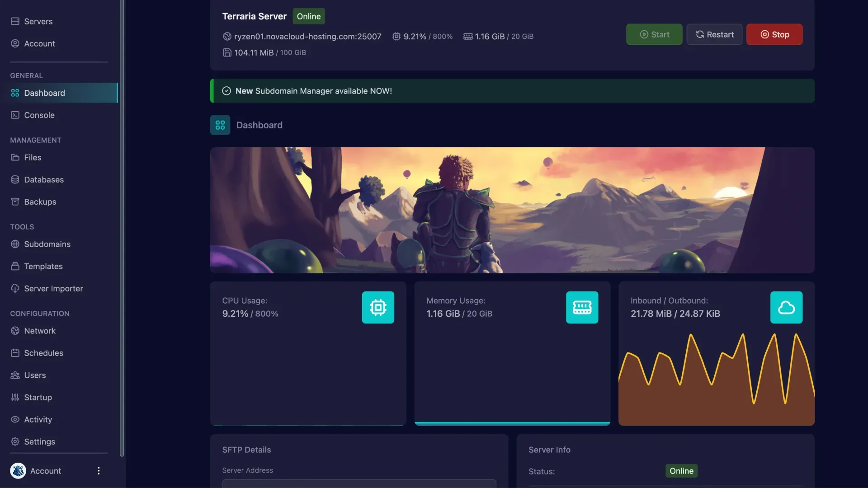The image size is (868, 488).
Task: Open the Activity log
Action: pos(59,419)
